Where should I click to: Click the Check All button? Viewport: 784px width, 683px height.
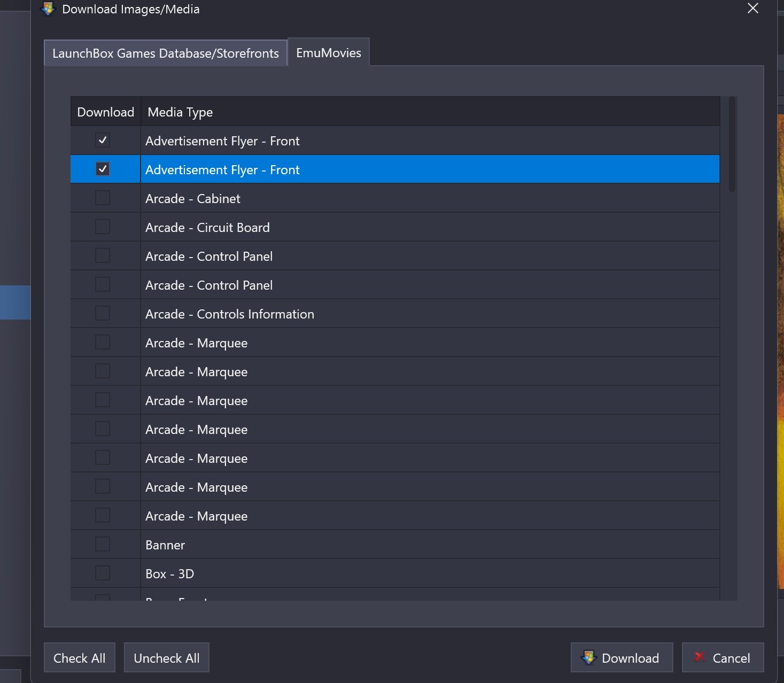(x=80, y=657)
